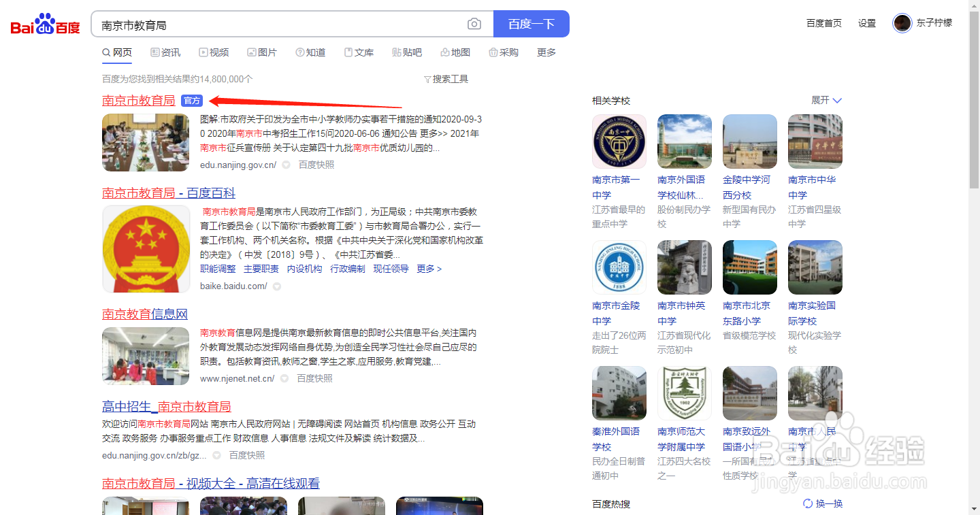Switch to 视频 tab

(x=214, y=52)
